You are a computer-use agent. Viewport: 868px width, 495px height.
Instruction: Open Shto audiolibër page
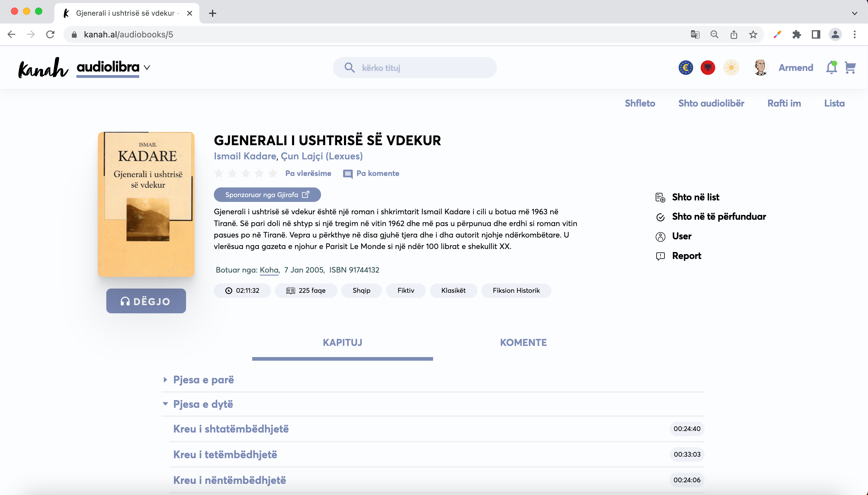pos(711,103)
